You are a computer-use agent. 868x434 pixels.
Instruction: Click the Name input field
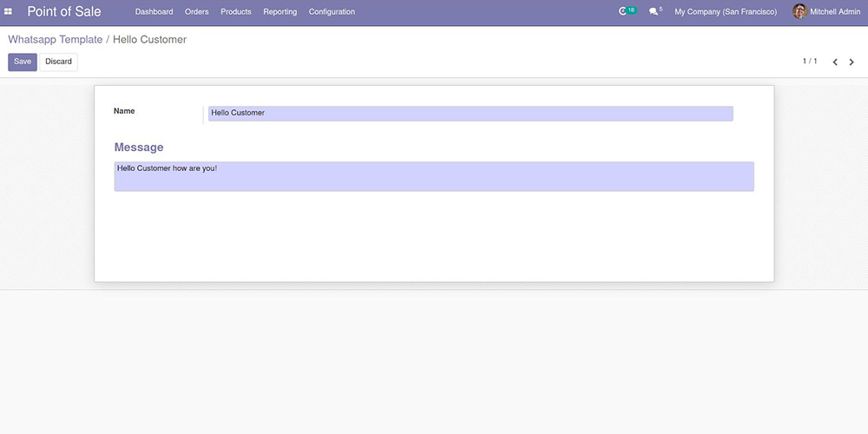(x=470, y=114)
